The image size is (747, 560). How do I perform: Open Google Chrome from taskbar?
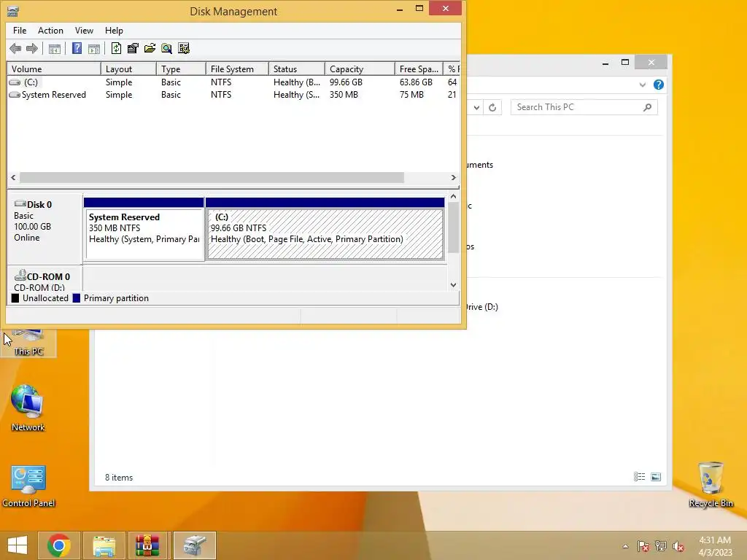pos(59,545)
